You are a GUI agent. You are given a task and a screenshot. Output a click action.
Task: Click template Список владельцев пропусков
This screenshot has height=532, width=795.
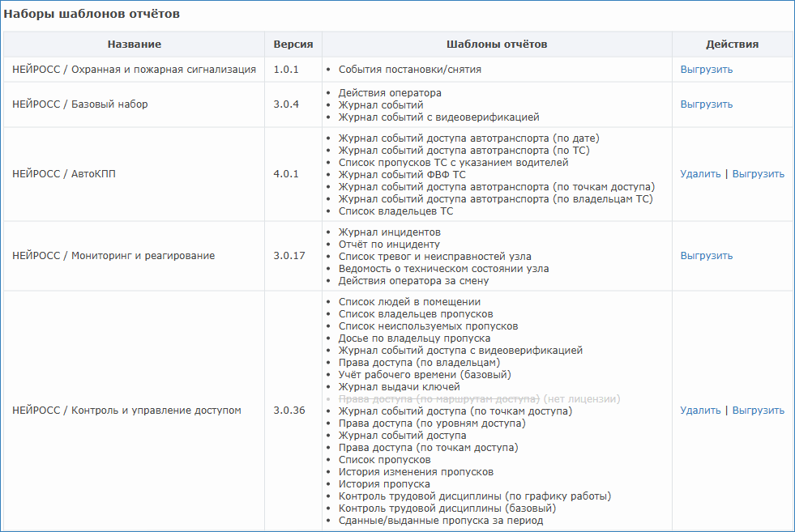pyautogui.click(x=416, y=314)
